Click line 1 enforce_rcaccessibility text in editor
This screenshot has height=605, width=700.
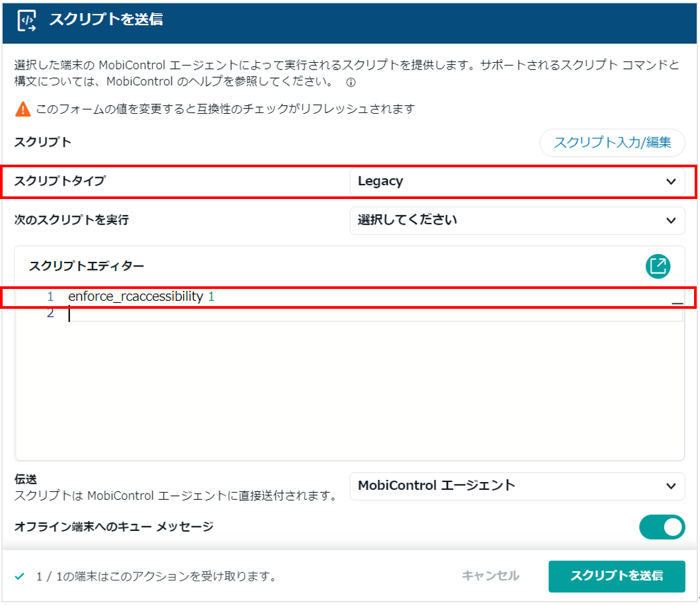pyautogui.click(x=141, y=297)
